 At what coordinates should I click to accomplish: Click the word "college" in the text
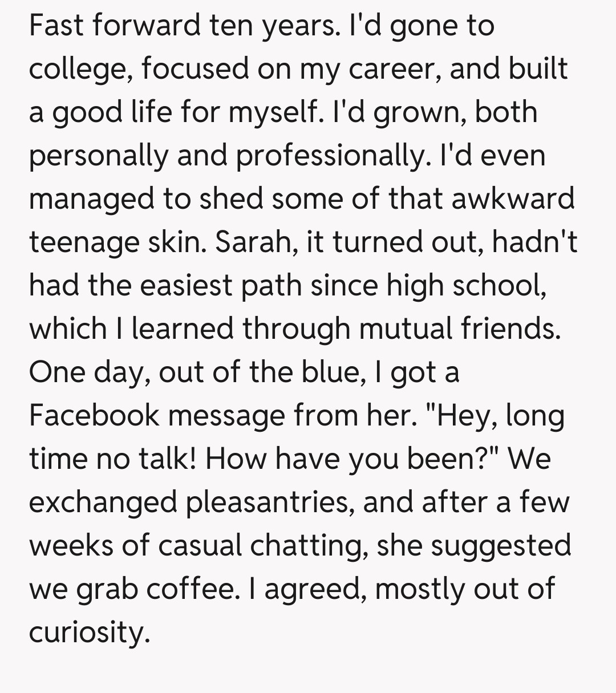point(81,70)
